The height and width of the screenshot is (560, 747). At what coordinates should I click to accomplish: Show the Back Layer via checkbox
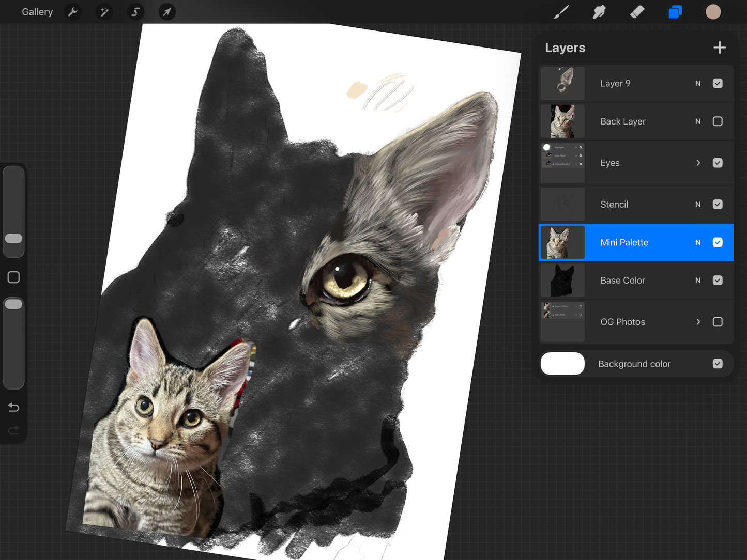tap(718, 121)
